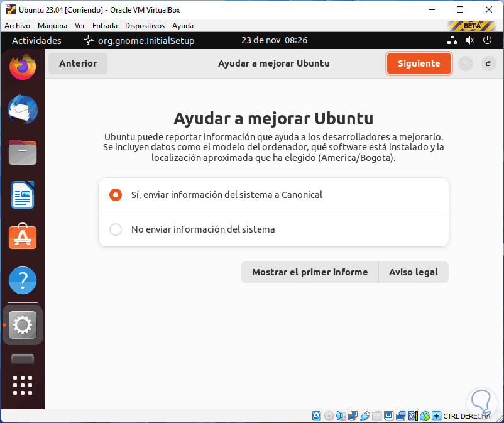Click the mounted drive icon in dock
Image resolution: width=504 pixels, height=423 pixels.
click(x=23, y=358)
